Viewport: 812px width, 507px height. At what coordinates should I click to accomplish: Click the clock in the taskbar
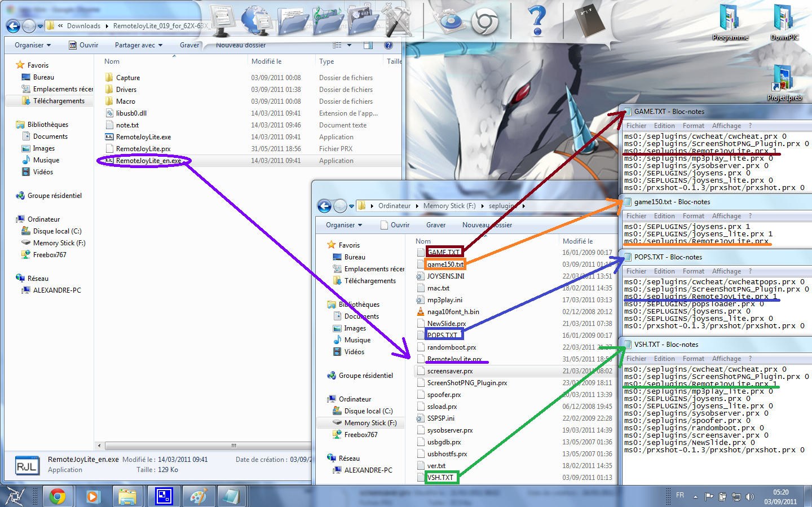point(781,497)
